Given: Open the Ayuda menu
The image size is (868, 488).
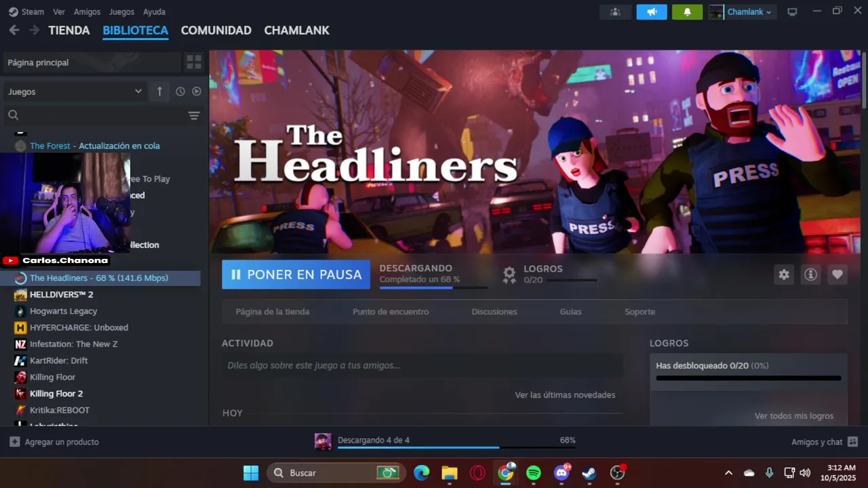Looking at the screenshot, I should [x=154, y=12].
